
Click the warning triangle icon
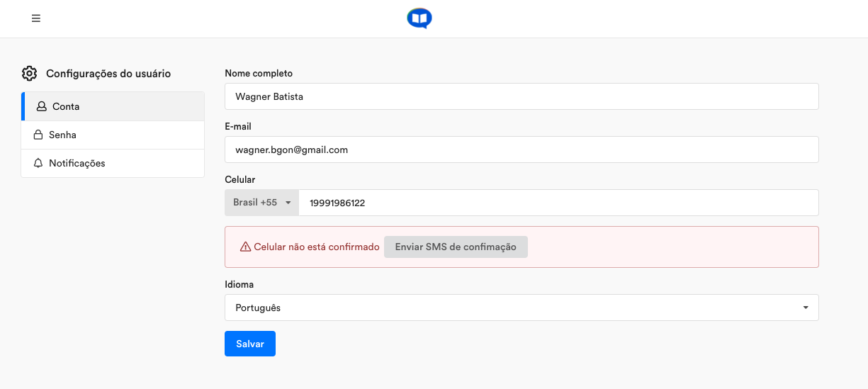coord(245,247)
